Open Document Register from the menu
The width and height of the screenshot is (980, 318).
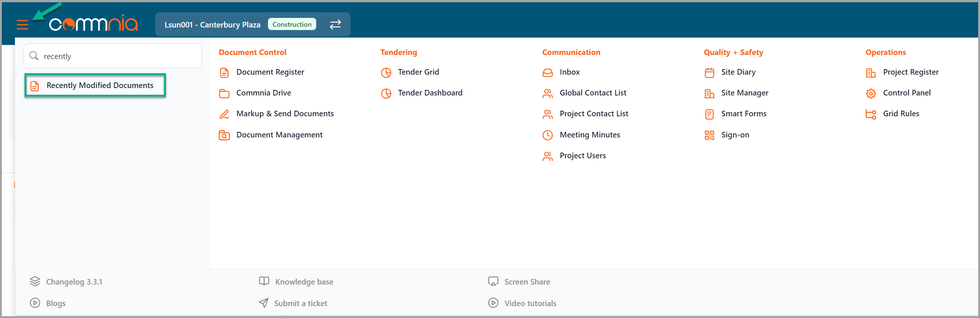pyautogui.click(x=270, y=72)
